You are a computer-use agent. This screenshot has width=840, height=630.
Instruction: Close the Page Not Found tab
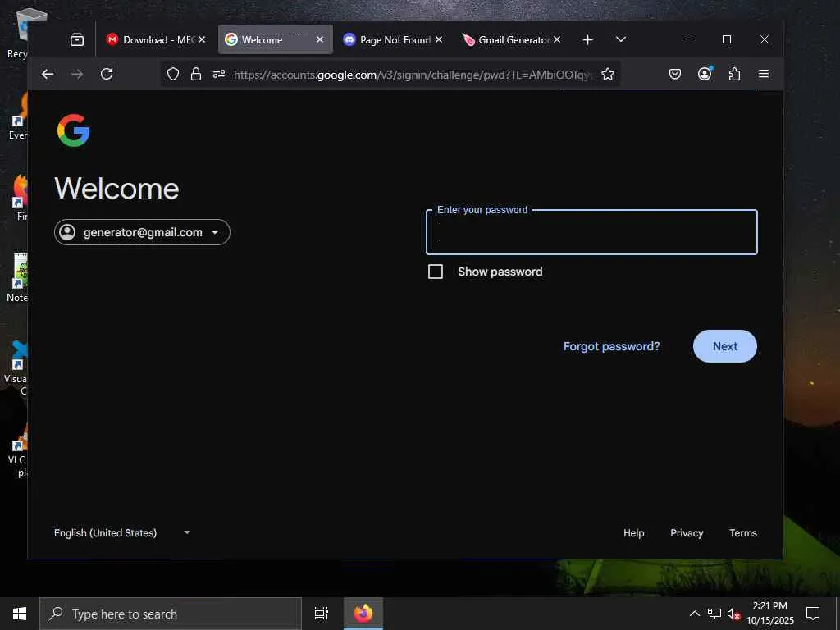pos(439,39)
